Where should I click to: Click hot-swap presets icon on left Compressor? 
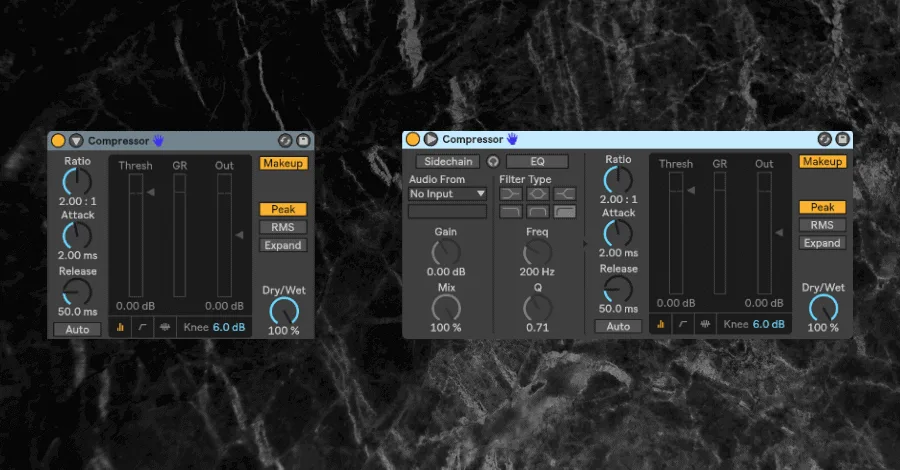[285, 141]
